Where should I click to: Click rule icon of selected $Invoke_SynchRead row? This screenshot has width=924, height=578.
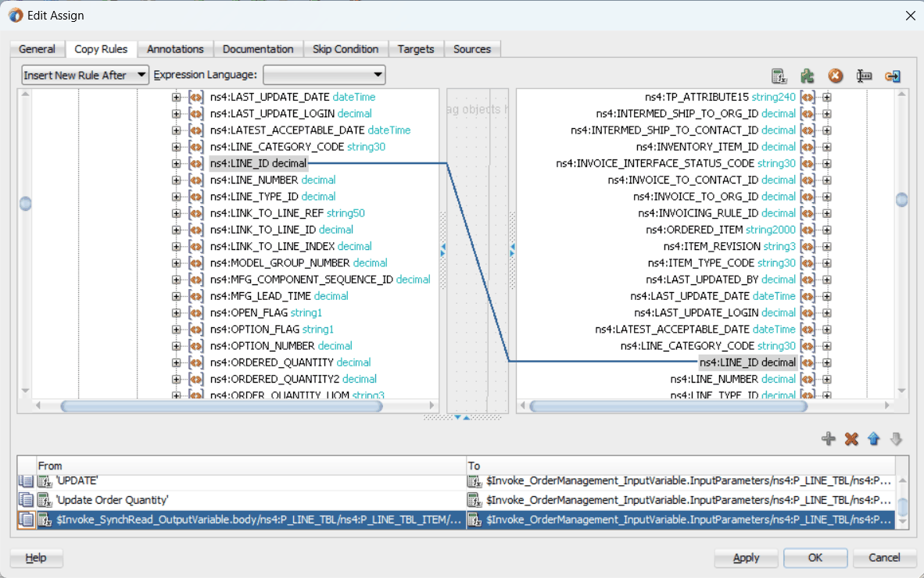(26, 519)
